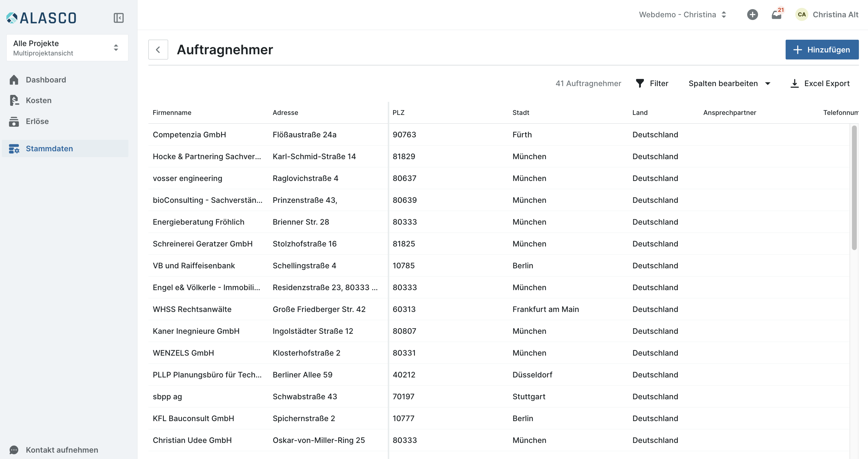Go back with the chevron button
This screenshot has width=868, height=459.
click(x=158, y=50)
